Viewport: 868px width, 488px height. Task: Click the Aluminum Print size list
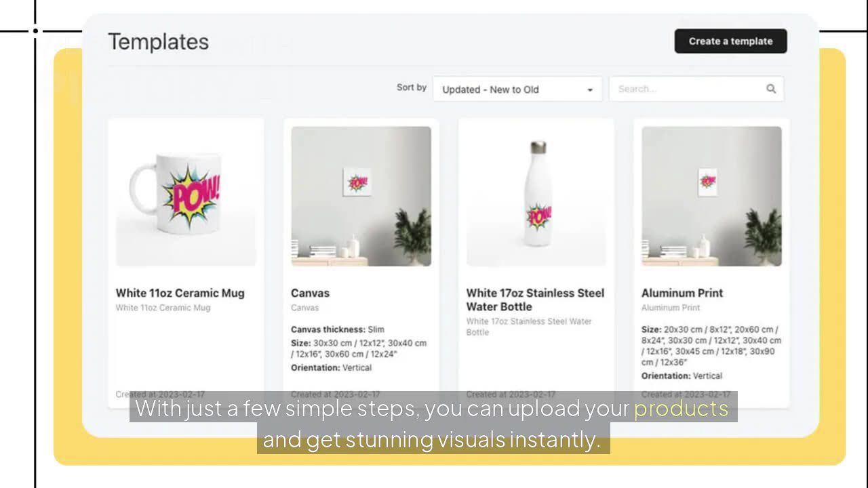(711, 346)
